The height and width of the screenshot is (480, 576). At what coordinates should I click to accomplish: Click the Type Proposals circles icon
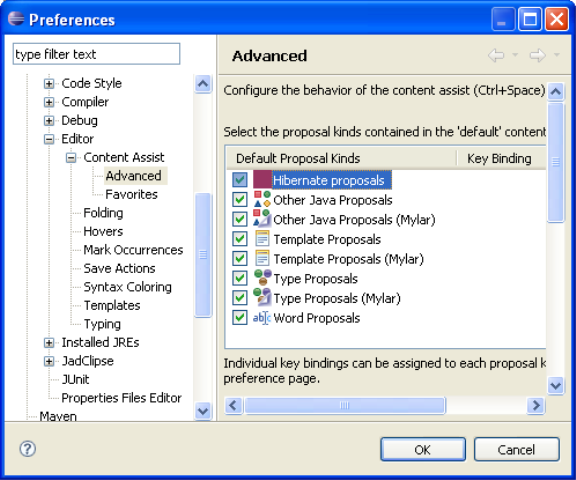coord(262,278)
